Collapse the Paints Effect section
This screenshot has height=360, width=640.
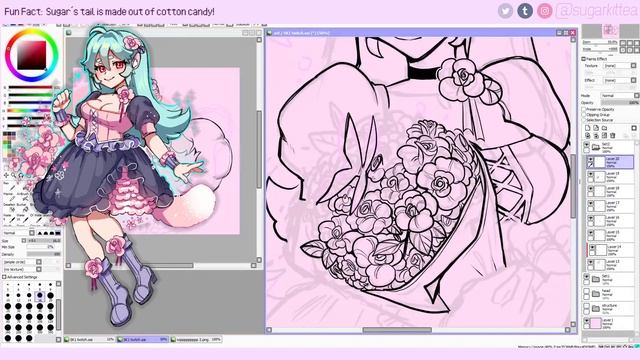[x=583, y=59]
